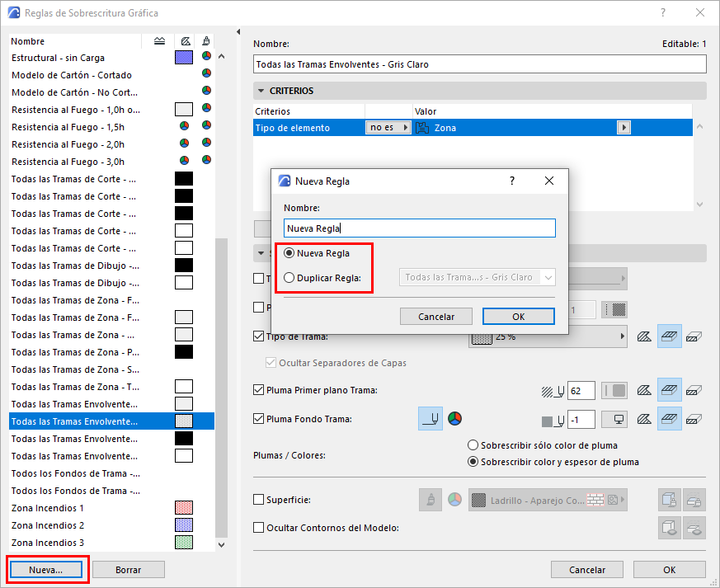
Task: Click the Tipo de elemento criteria row
Action: point(473,128)
